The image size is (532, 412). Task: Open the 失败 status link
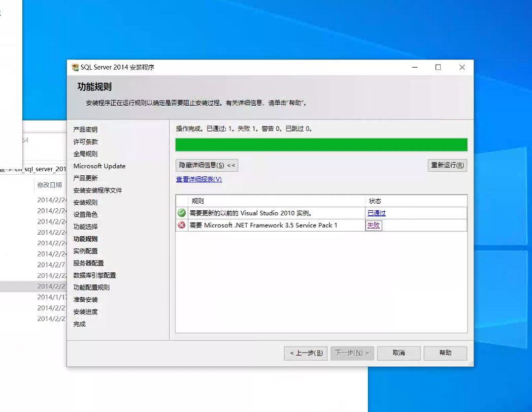[374, 225]
